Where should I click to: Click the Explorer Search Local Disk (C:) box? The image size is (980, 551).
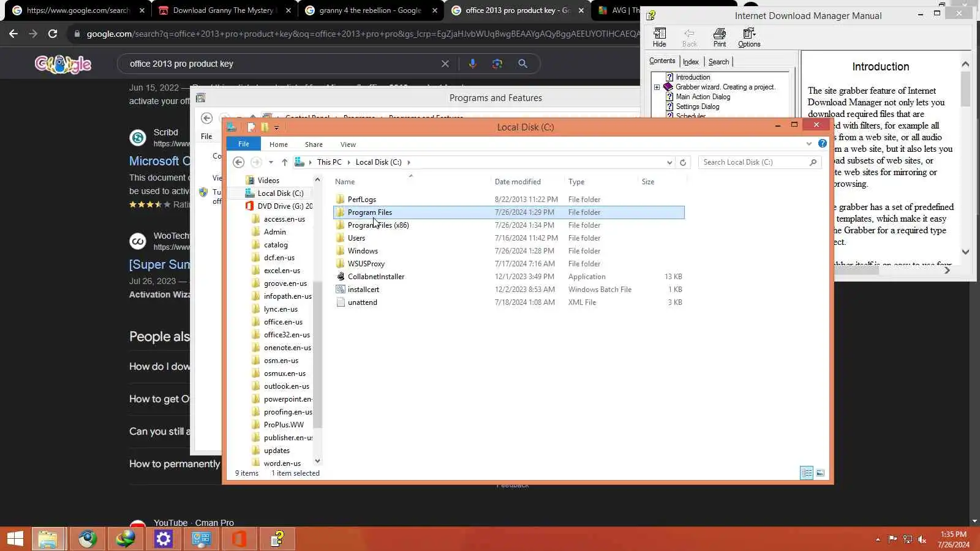pyautogui.click(x=759, y=162)
